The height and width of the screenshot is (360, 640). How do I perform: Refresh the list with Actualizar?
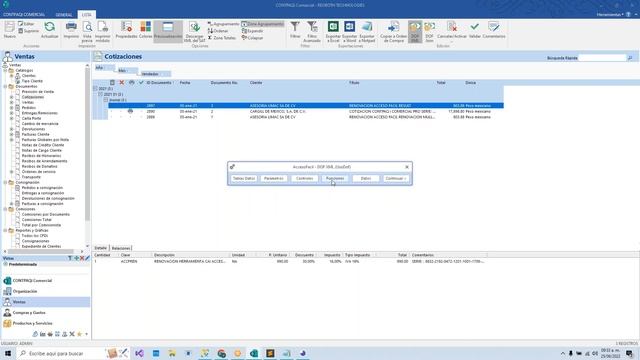[x=49, y=30]
